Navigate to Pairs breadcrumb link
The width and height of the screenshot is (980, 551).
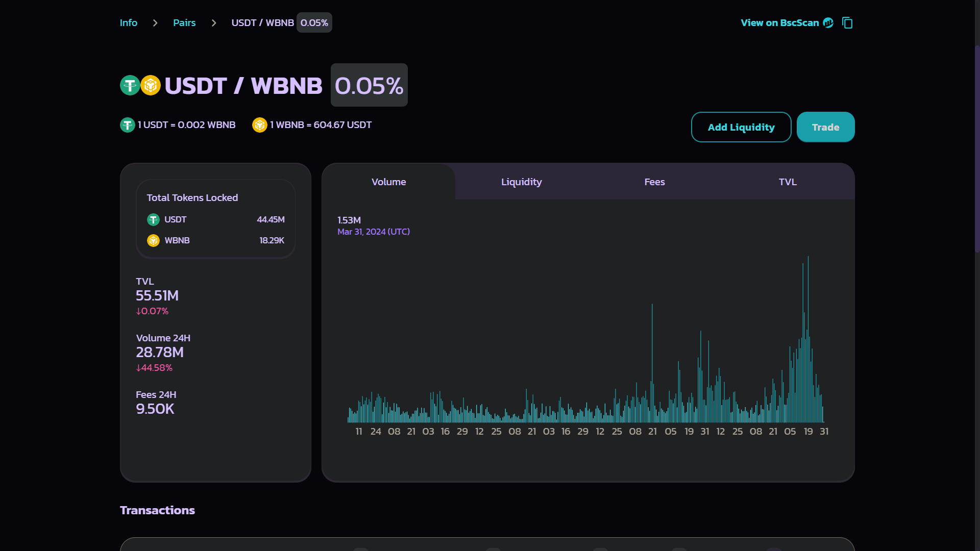[x=184, y=23]
